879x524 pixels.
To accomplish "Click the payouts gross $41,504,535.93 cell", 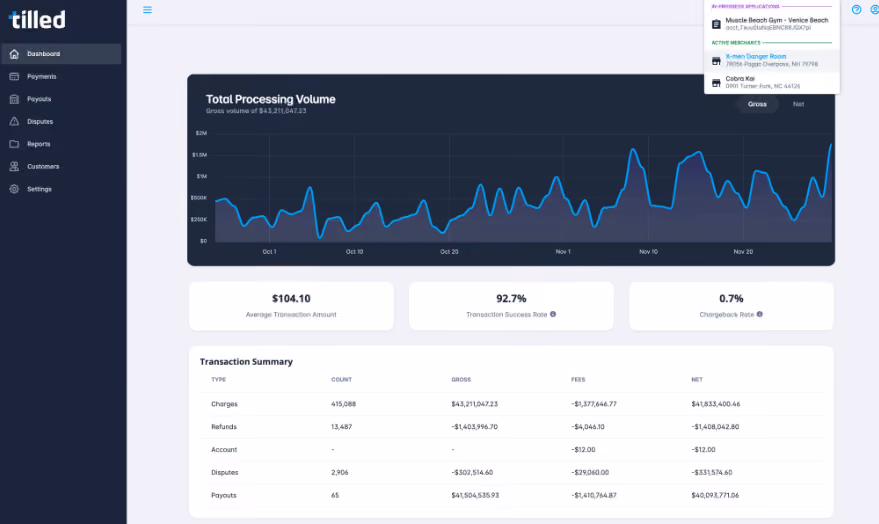I will (x=475, y=495).
